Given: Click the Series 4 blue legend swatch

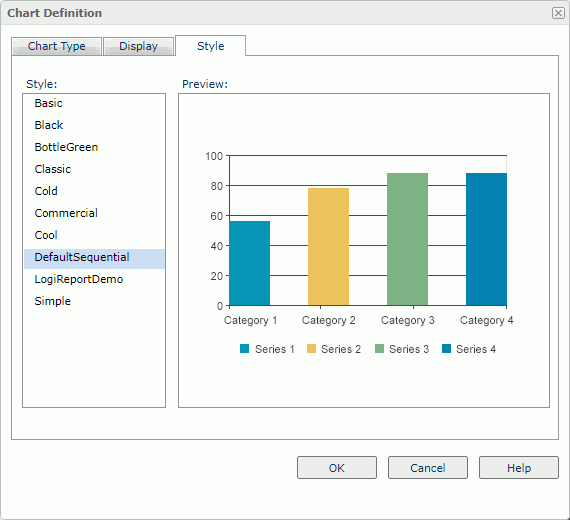Looking at the screenshot, I should 446,349.
